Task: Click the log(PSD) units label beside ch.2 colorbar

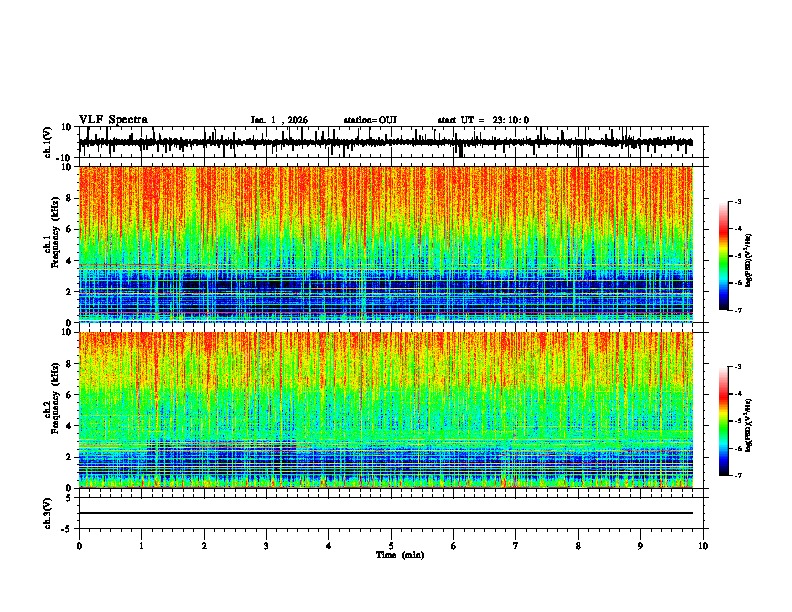Action: pyautogui.click(x=749, y=425)
